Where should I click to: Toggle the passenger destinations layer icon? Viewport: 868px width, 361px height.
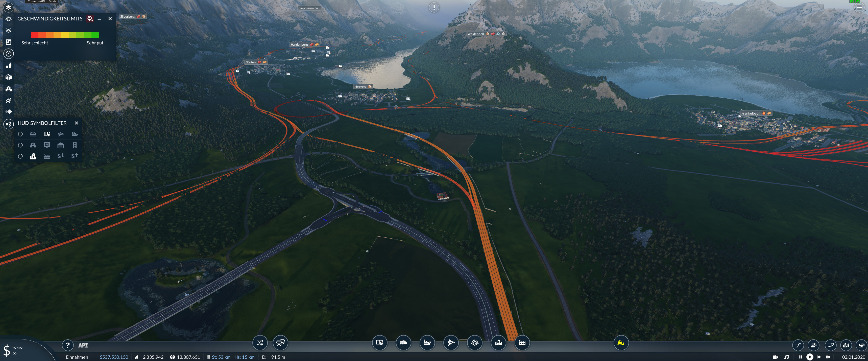point(8,65)
